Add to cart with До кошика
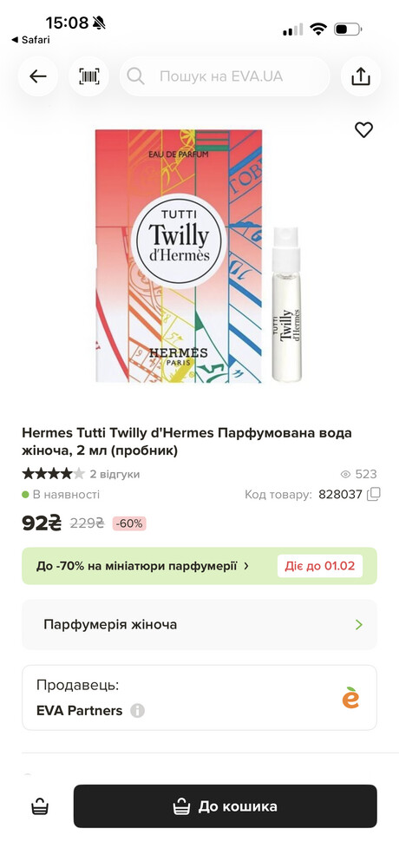The image size is (399, 868). tap(226, 806)
